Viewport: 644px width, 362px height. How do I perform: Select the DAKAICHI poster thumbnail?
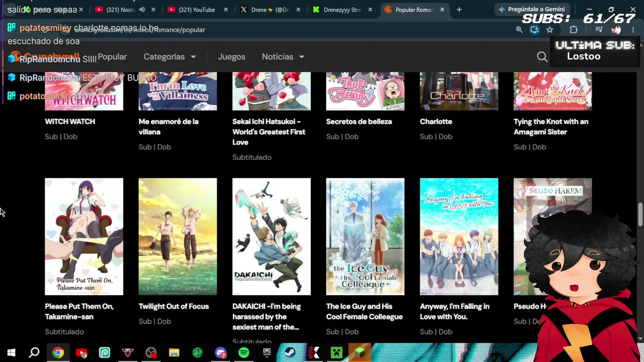pos(272,236)
